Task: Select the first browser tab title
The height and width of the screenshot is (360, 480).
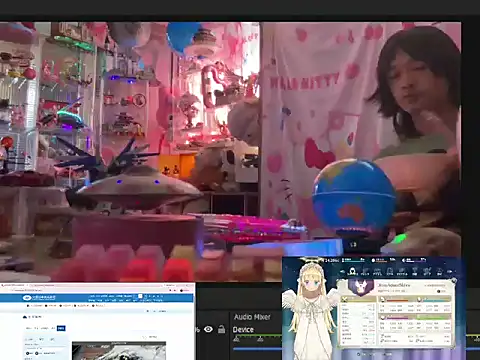Action: pos(13,285)
